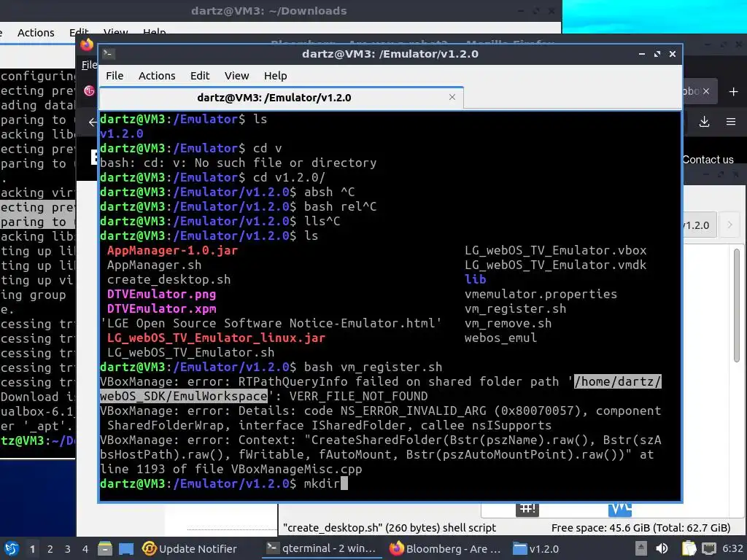Click webos_emul in terminal listing

[x=500, y=338]
